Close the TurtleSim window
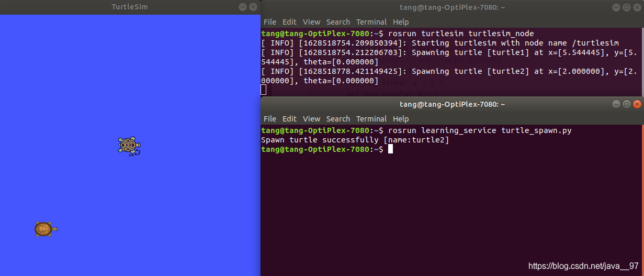This screenshot has width=644, height=276. 253,7
